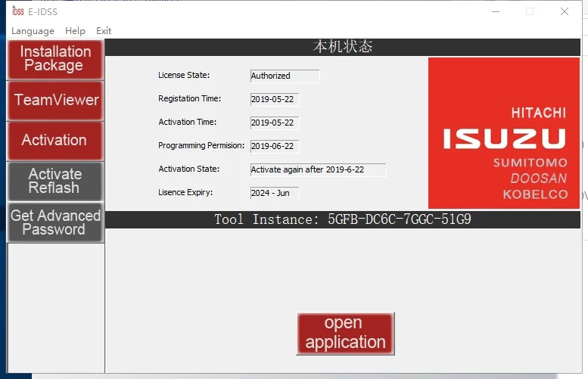588x379 pixels.
Task: Open the Installation Package section
Action: point(55,59)
